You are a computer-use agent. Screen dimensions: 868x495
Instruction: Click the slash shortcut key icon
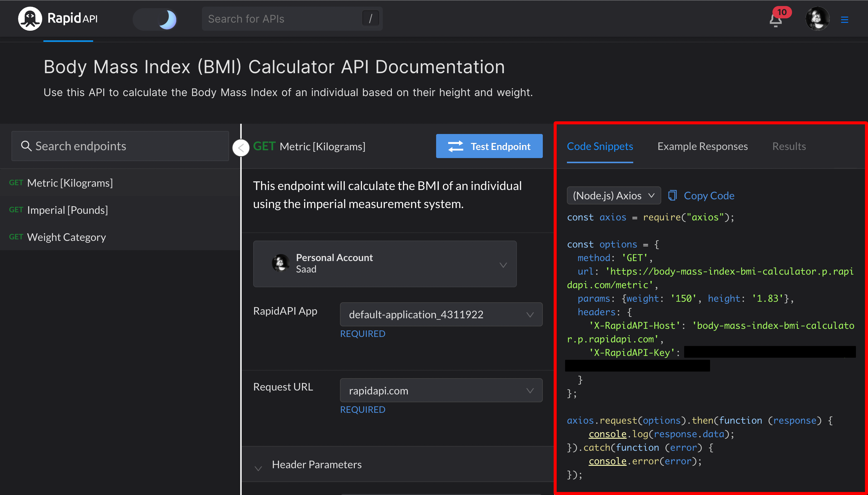tap(370, 19)
